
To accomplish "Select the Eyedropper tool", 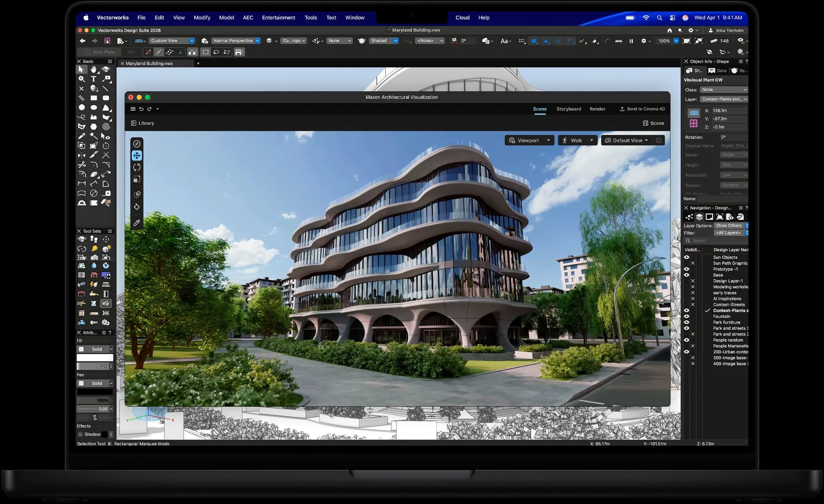I will click(81, 136).
